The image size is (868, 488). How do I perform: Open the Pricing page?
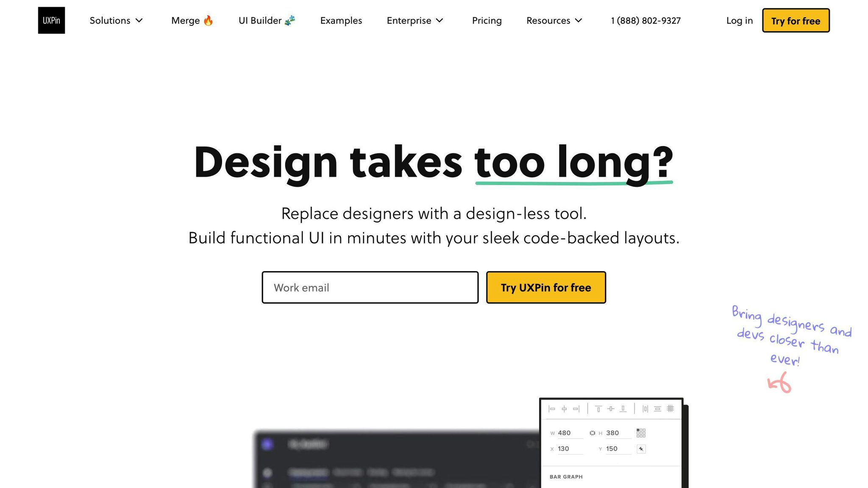pyautogui.click(x=487, y=20)
